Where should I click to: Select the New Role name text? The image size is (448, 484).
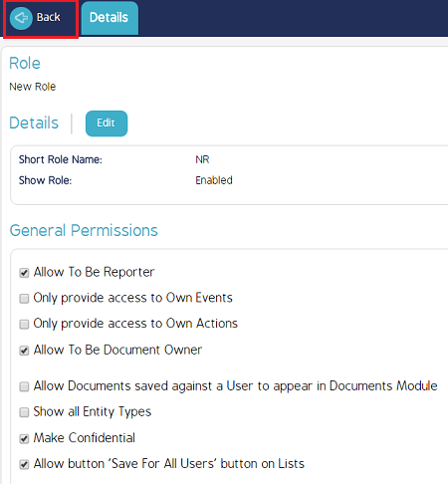33,87
